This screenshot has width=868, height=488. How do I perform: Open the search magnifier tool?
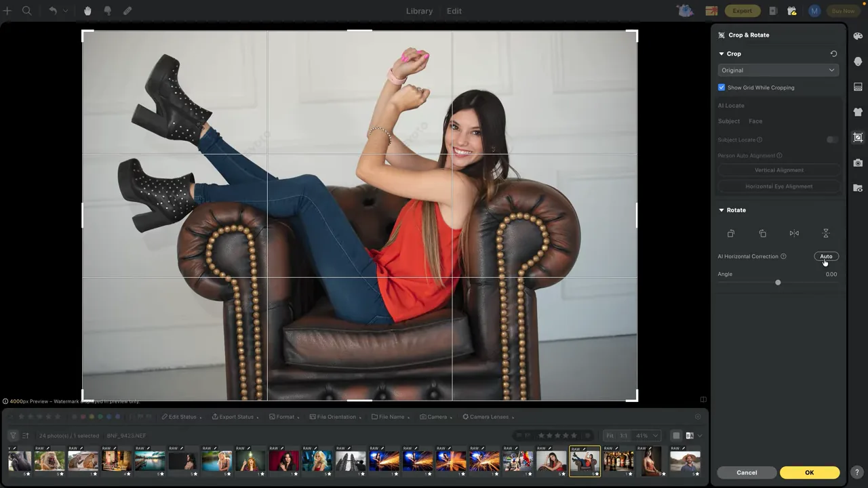click(x=27, y=11)
